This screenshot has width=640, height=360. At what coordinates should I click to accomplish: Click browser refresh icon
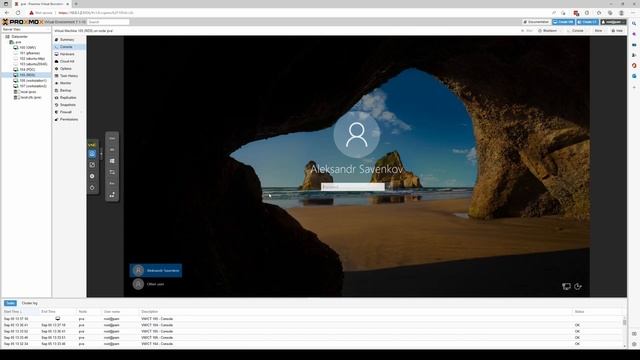pyautogui.click(x=18, y=13)
